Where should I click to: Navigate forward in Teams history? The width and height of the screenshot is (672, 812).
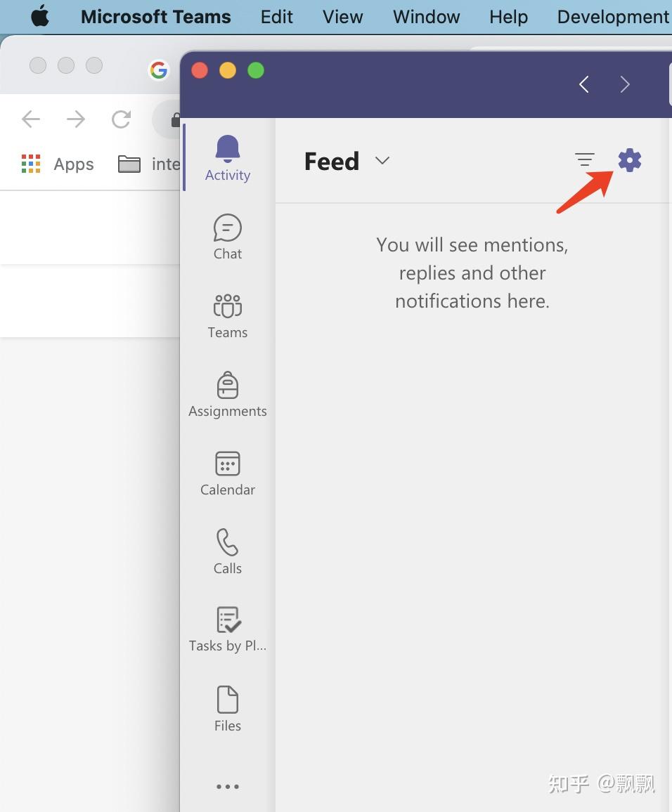tap(625, 84)
